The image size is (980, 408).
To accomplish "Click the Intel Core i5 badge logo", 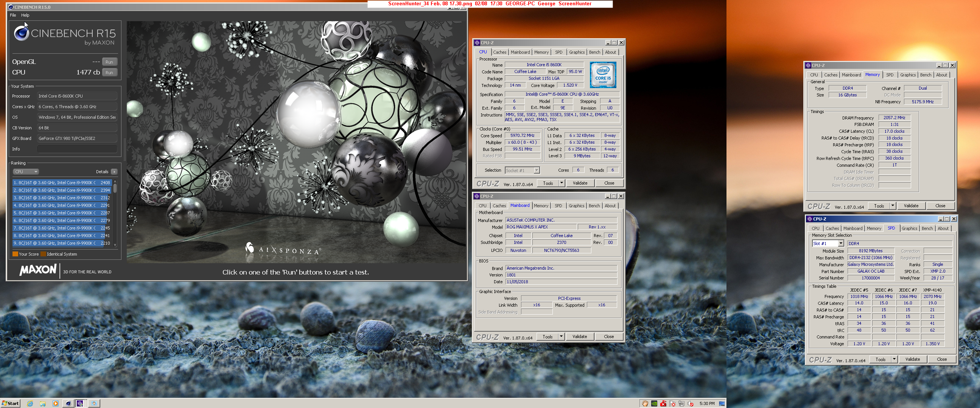I will [x=603, y=75].
